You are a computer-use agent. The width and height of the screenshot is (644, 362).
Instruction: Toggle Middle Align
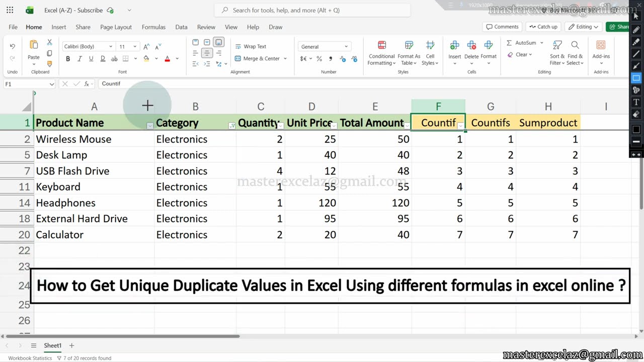coord(206,42)
